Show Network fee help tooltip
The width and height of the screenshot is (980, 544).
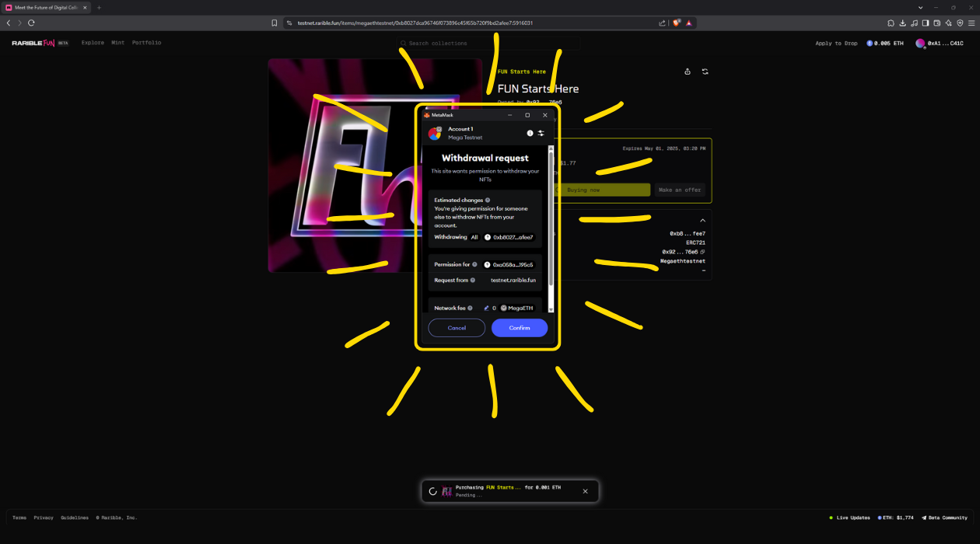coord(470,309)
